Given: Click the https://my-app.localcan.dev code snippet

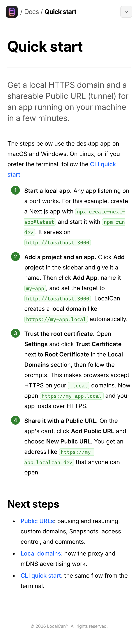Looking at the screenshot, I should pos(59,457).
